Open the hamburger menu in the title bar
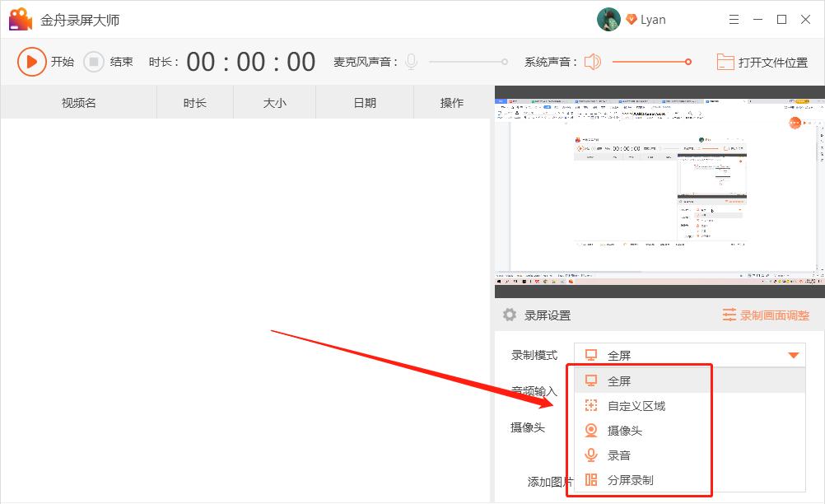Viewport: 825px width, 504px height. coord(735,18)
